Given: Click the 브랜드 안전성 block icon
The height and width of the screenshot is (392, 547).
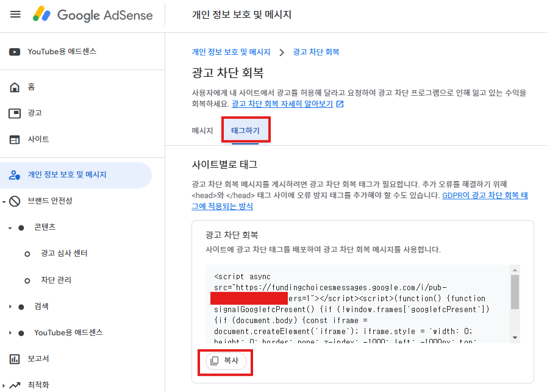Looking at the screenshot, I should tap(15, 201).
